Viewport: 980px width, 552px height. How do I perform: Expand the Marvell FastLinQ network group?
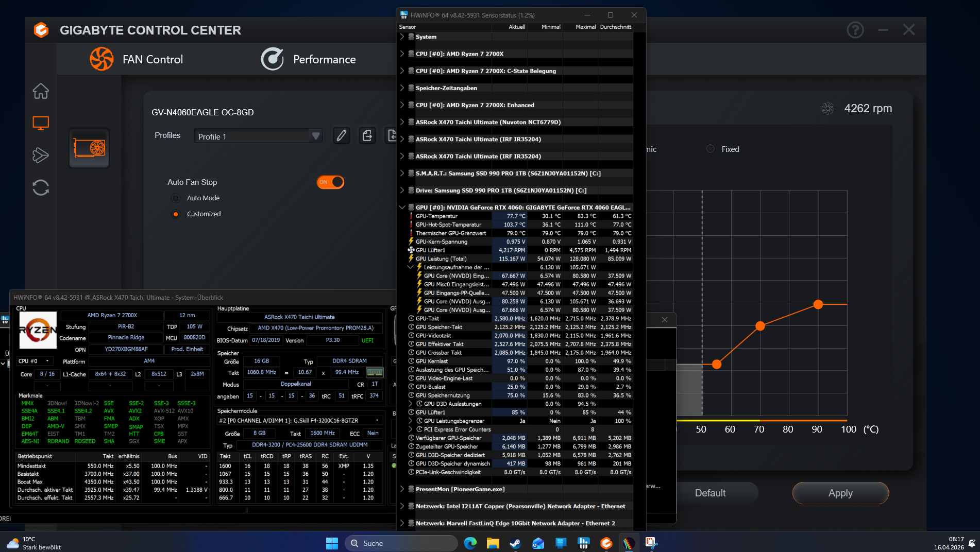[x=402, y=523]
